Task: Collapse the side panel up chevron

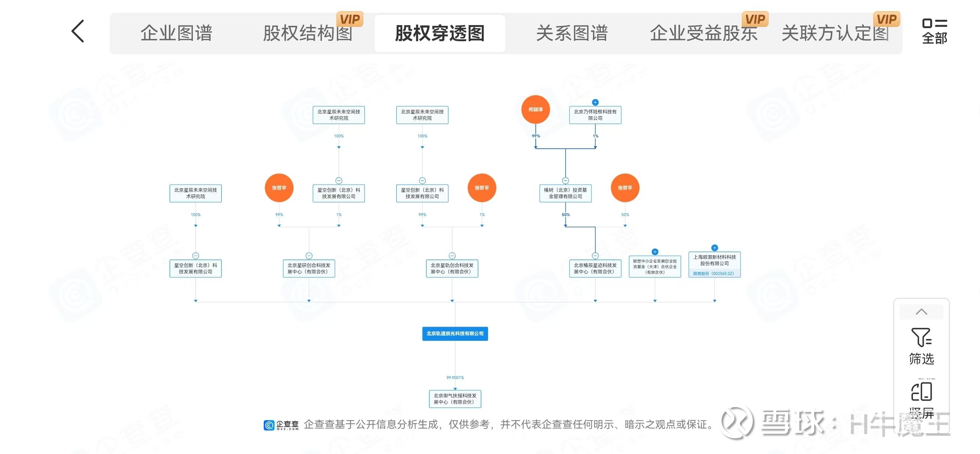Action: point(921,312)
